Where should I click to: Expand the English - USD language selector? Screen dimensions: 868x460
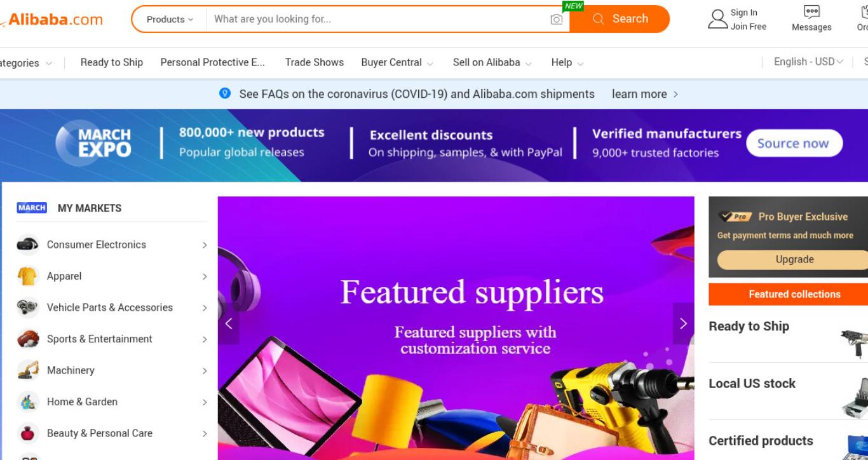808,62
